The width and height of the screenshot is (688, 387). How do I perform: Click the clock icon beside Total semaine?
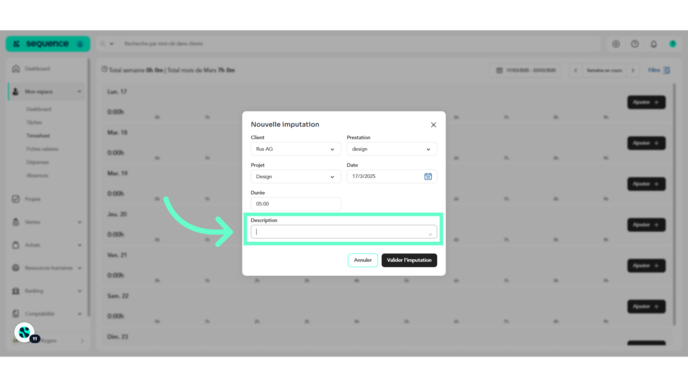click(104, 69)
